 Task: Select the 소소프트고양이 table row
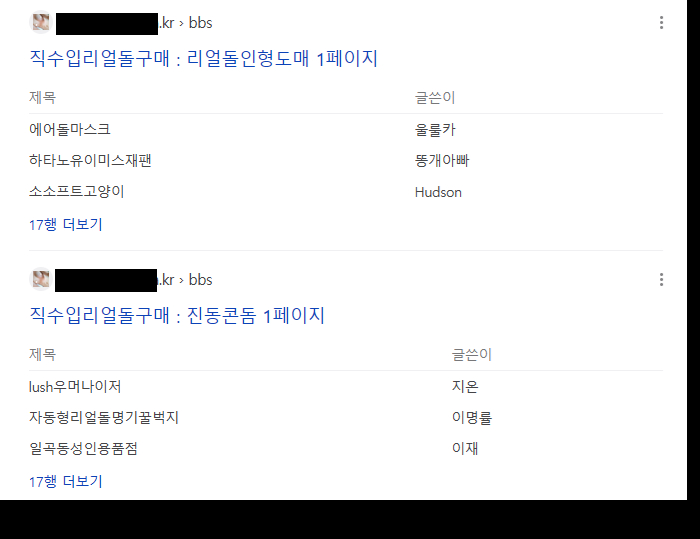[x=77, y=191]
